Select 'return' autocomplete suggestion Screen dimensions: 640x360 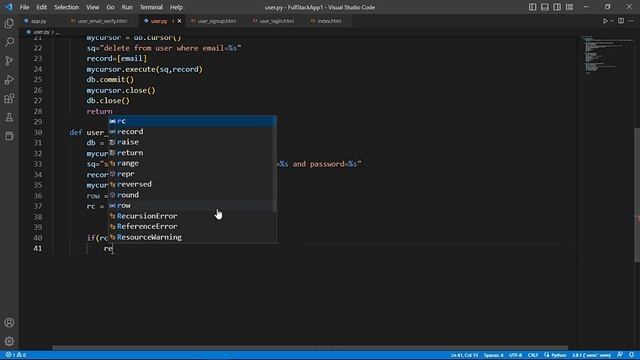[192, 153]
